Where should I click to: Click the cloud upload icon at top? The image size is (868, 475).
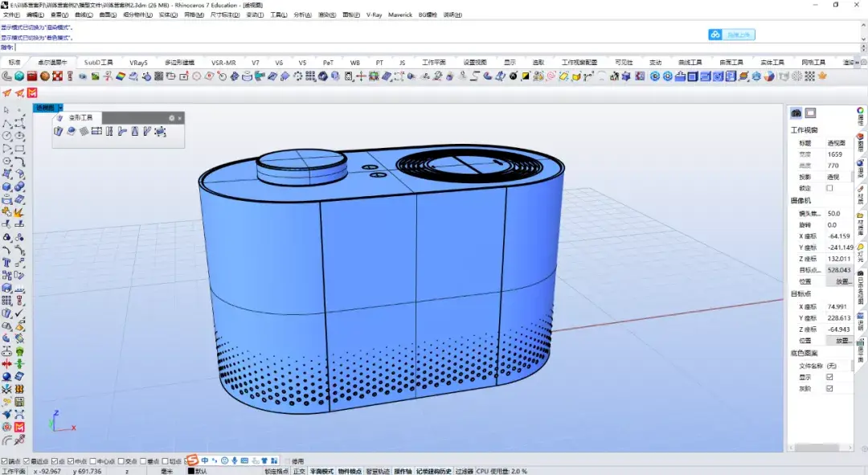tap(715, 35)
